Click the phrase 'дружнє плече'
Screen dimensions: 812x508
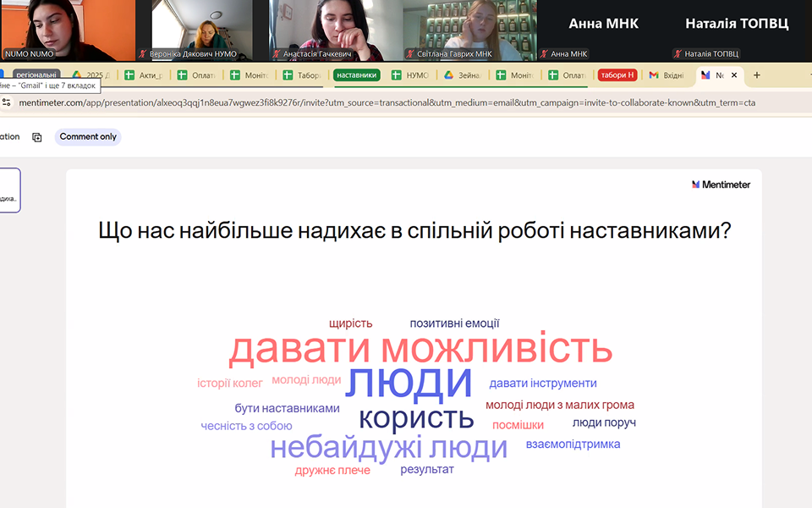tap(332, 471)
